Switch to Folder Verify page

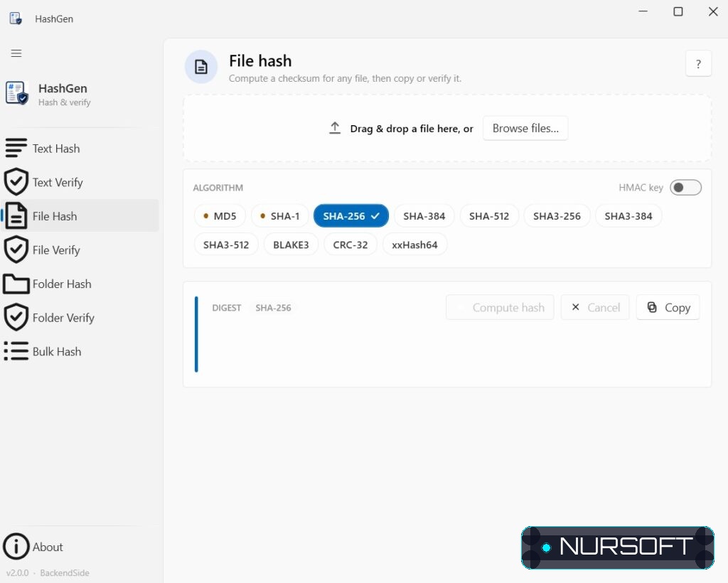click(x=80, y=318)
